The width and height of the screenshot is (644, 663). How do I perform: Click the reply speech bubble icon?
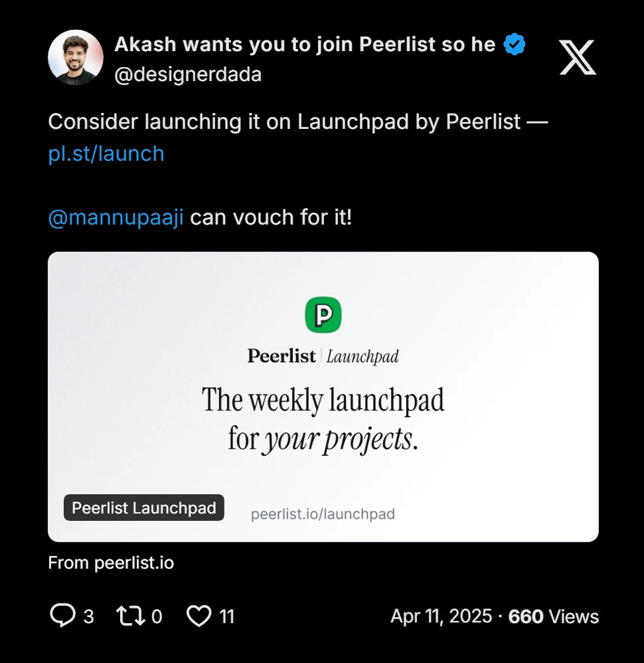63,616
